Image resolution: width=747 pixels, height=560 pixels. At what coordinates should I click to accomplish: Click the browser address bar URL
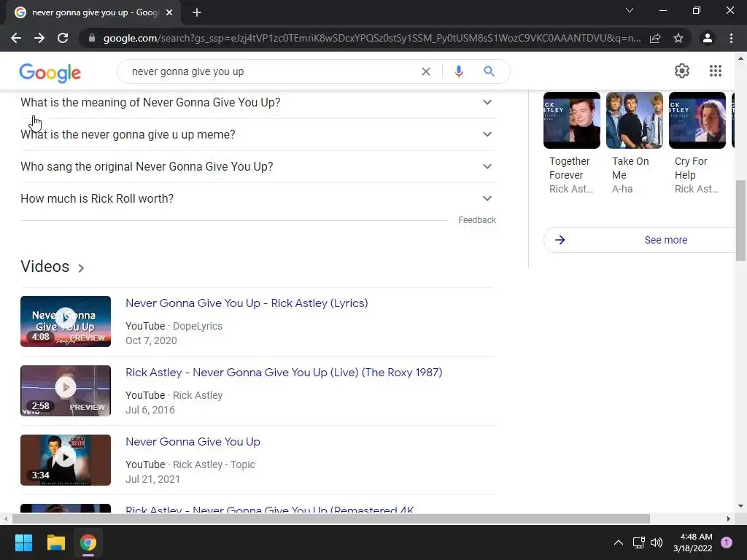[x=371, y=38]
